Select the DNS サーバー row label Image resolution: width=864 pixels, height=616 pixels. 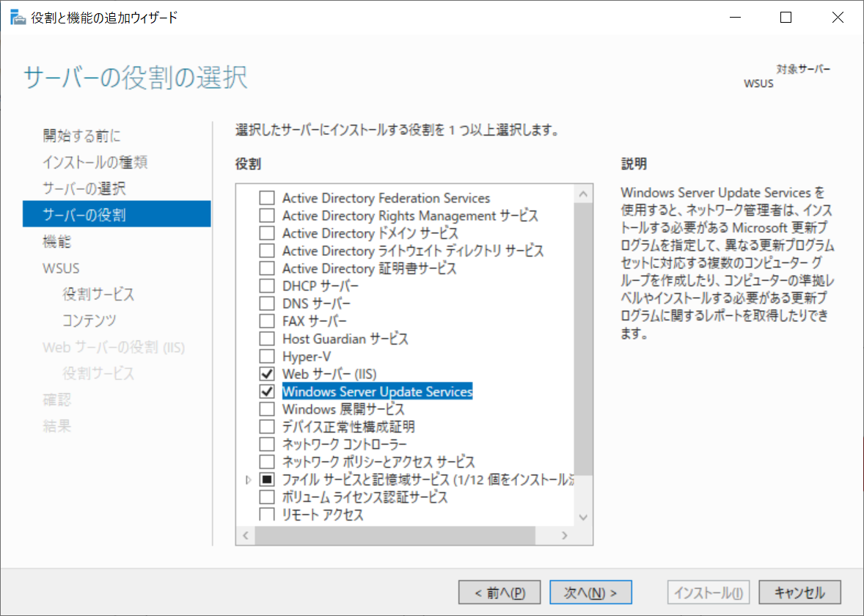pos(316,304)
